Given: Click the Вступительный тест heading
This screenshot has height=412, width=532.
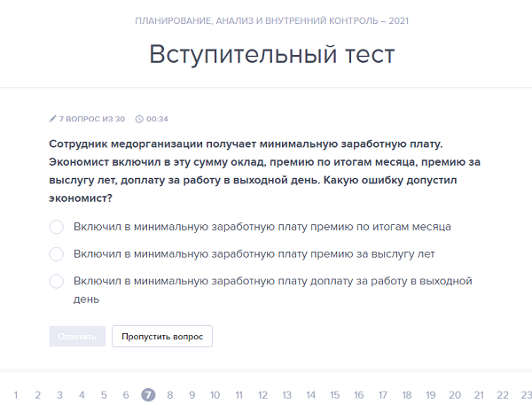Looking at the screenshot, I should pyautogui.click(x=272, y=54).
